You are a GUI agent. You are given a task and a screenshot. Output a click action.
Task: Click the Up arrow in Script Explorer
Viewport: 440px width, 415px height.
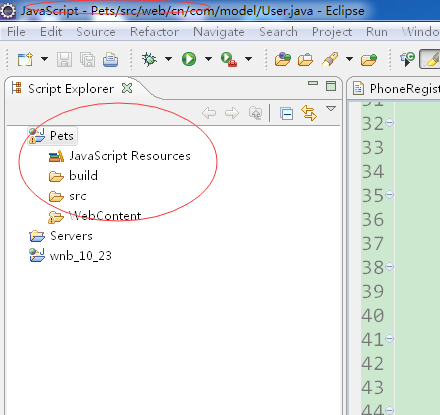tap(256, 113)
